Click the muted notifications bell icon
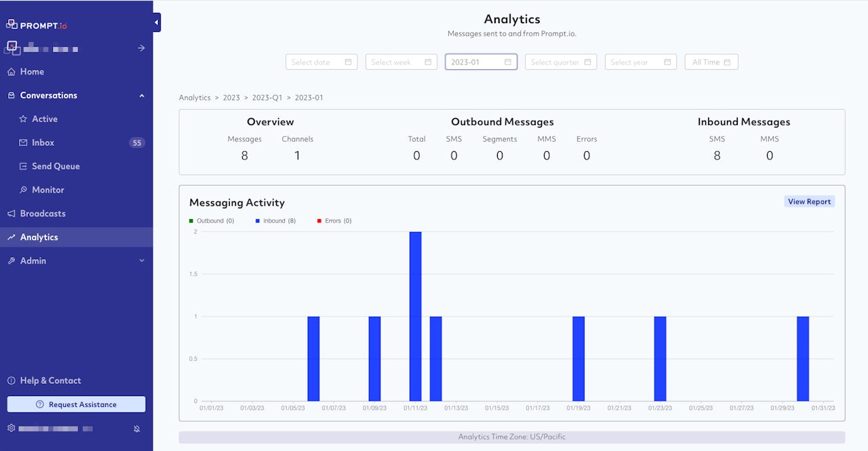This screenshot has width=868, height=451. 137,429
